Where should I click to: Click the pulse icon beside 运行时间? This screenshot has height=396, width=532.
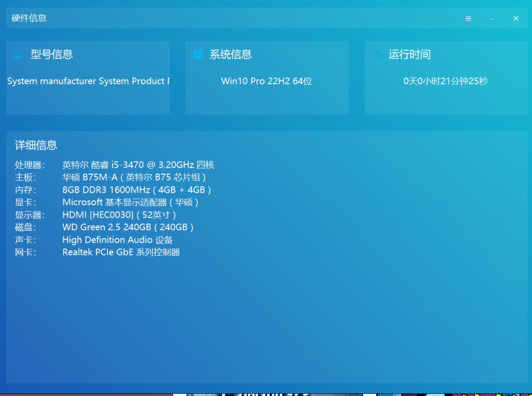(378, 55)
